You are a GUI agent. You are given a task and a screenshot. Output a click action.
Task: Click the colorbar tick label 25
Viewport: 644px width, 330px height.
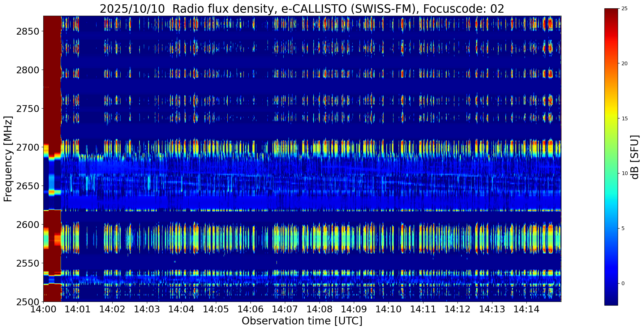625,9
